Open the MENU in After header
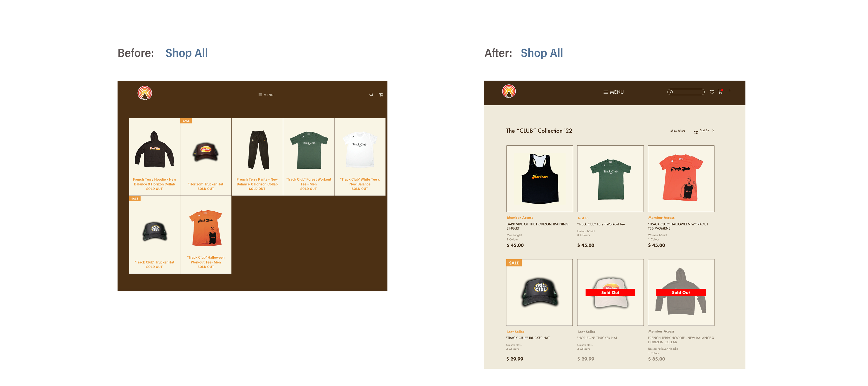The width and height of the screenshot is (868, 386). (x=614, y=92)
